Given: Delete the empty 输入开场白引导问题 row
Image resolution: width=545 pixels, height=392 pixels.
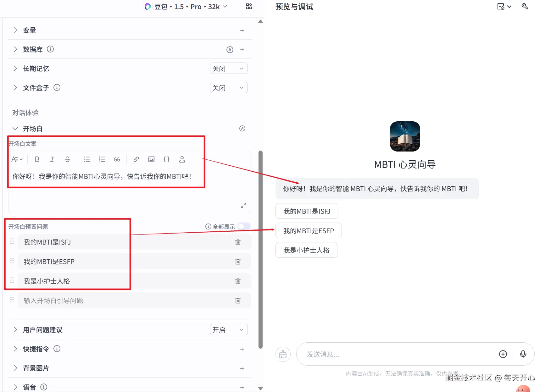Looking at the screenshot, I should click(238, 301).
